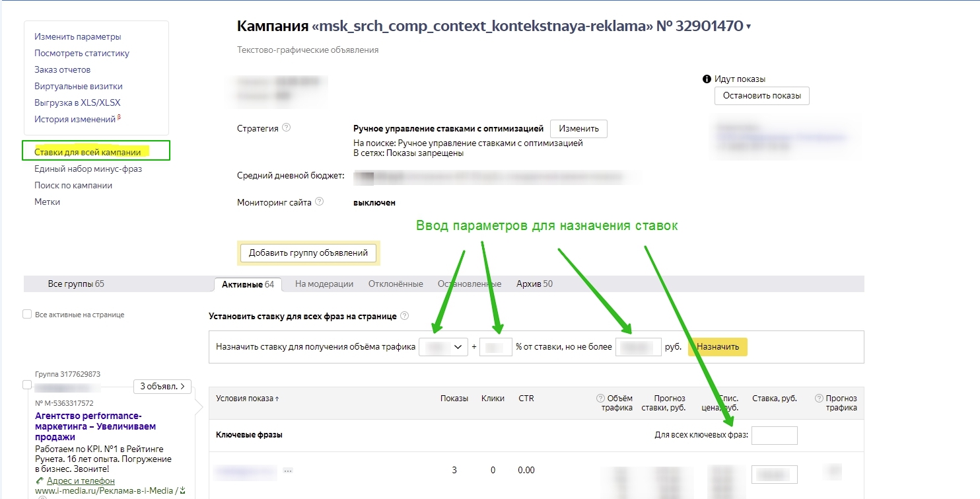Open help for Установить ставку для всех фраз

(404, 316)
